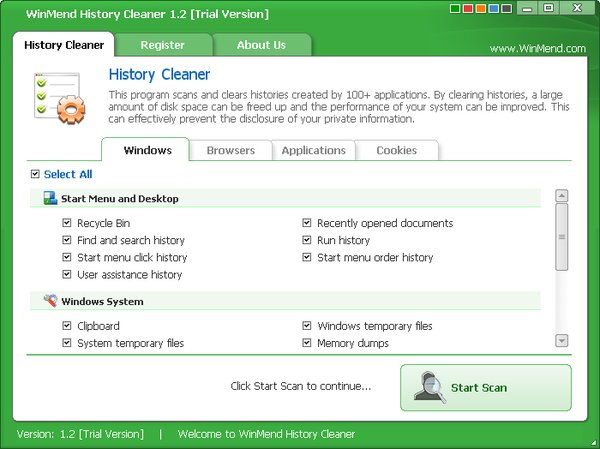
Task: Open the Register tab
Action: pyautogui.click(x=162, y=45)
